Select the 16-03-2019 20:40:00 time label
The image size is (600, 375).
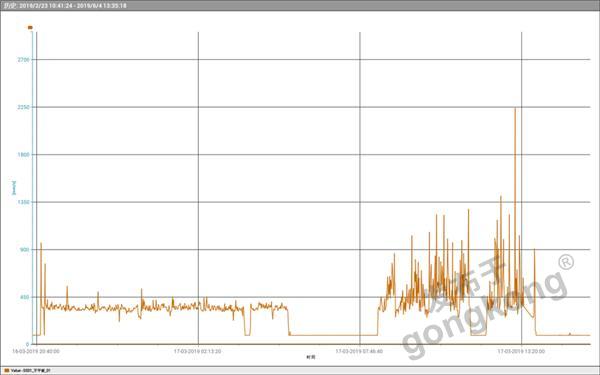click(36, 351)
